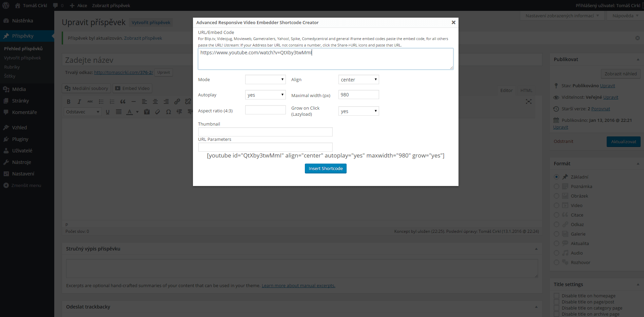The height and width of the screenshot is (317, 644).
Task: Underline the selected text
Action: click(108, 112)
